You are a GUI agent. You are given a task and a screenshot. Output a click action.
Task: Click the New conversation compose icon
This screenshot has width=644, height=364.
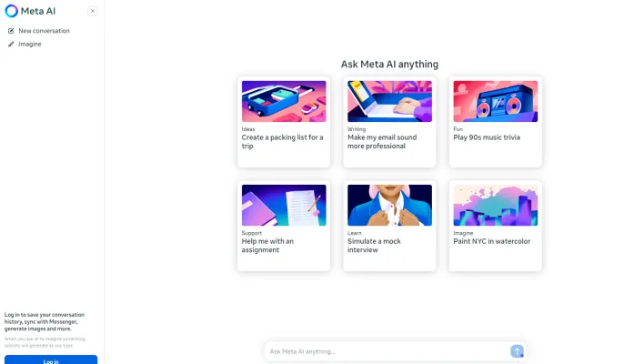click(x=11, y=31)
